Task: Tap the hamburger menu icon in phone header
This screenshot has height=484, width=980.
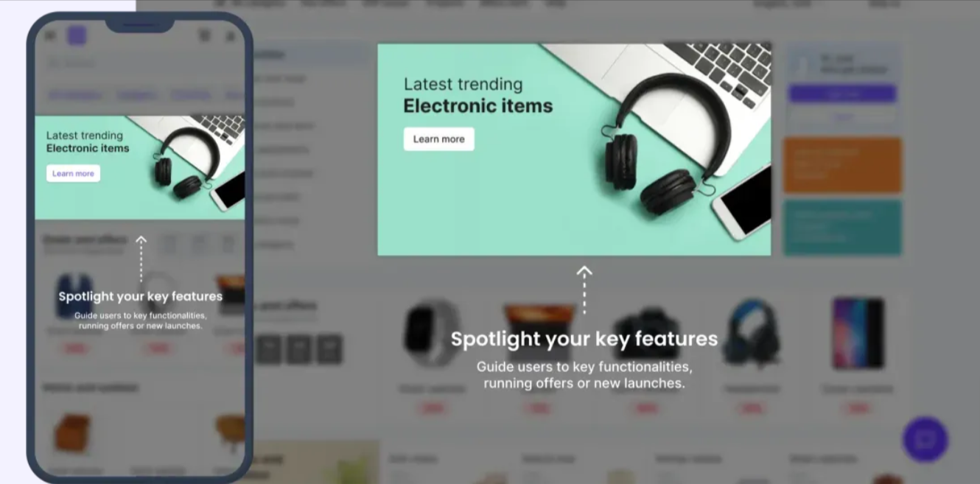Action: (x=50, y=35)
